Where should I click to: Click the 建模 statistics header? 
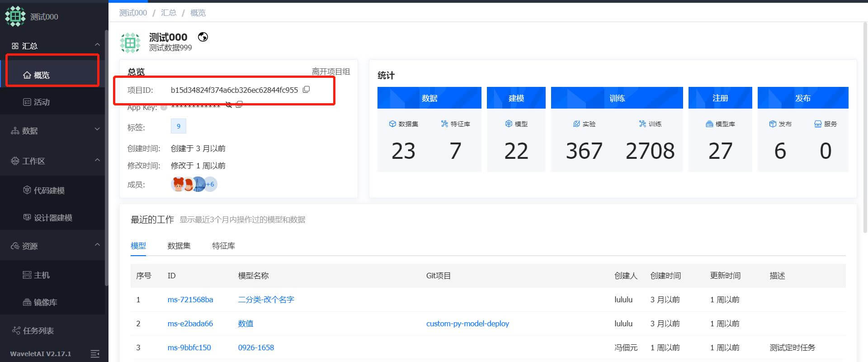pos(516,98)
